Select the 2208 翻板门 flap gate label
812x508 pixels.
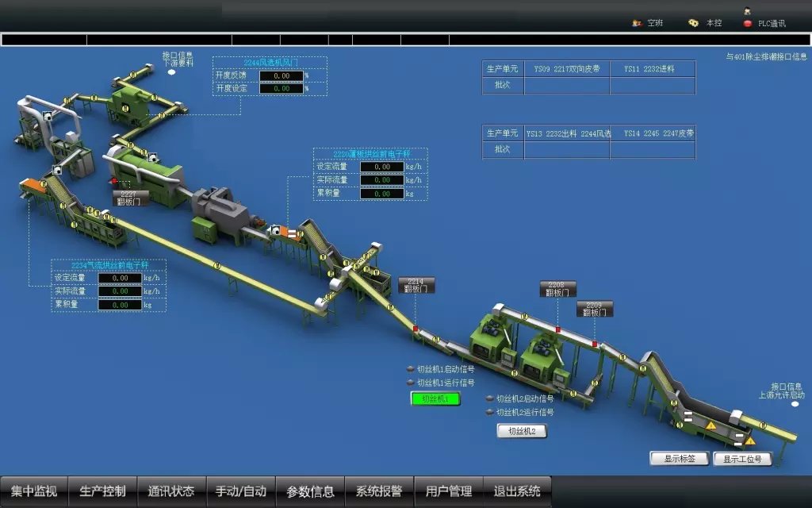click(x=557, y=288)
